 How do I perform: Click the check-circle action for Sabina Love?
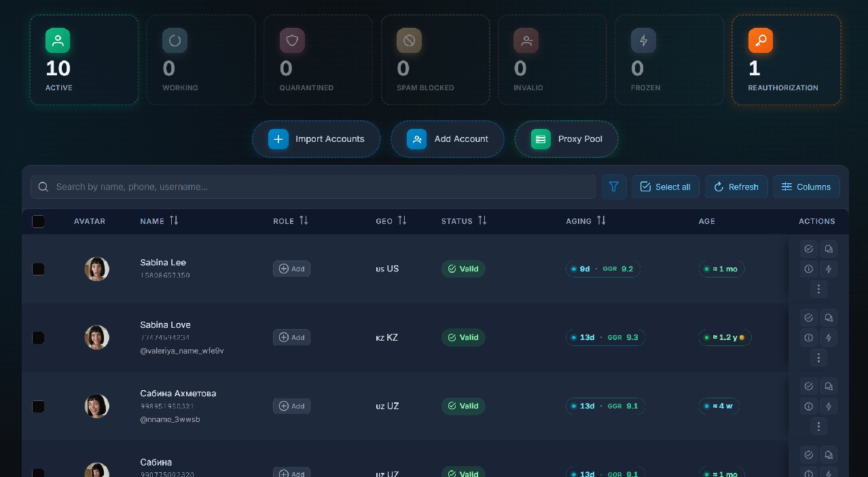point(808,318)
